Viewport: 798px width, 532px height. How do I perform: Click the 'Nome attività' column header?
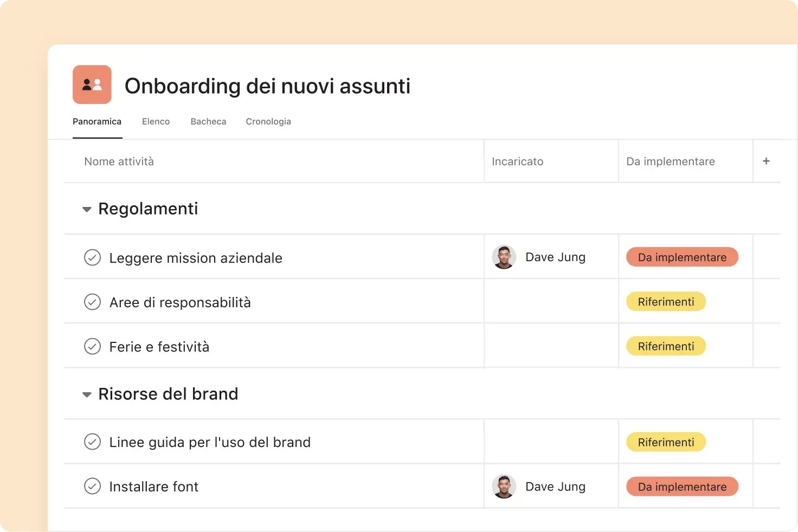click(119, 161)
